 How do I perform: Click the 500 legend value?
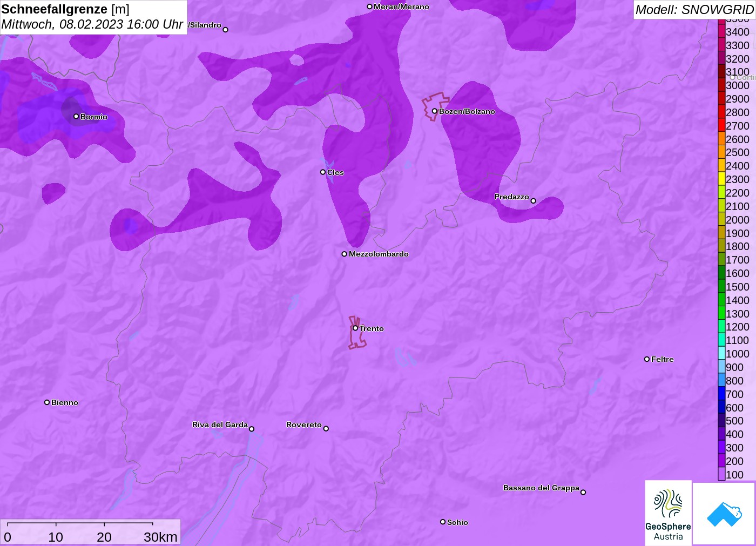pyautogui.click(x=734, y=420)
